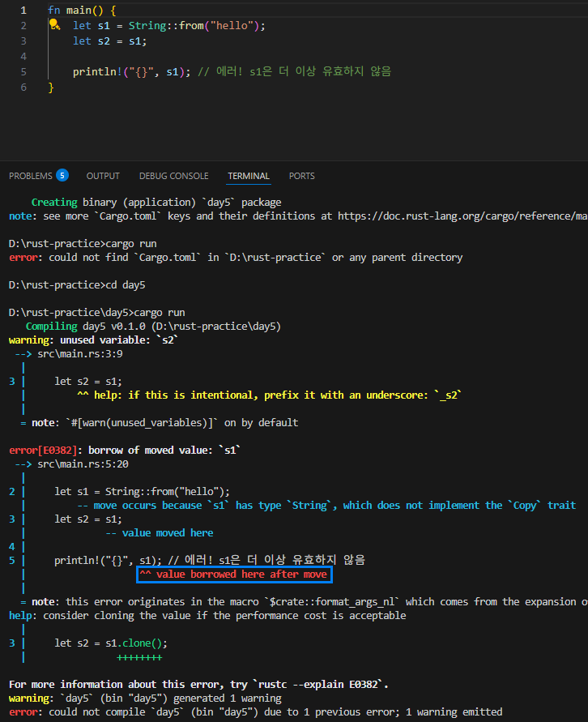Click 'could not compile `day5`' error line
This screenshot has width=588, height=722.
[x=255, y=712]
